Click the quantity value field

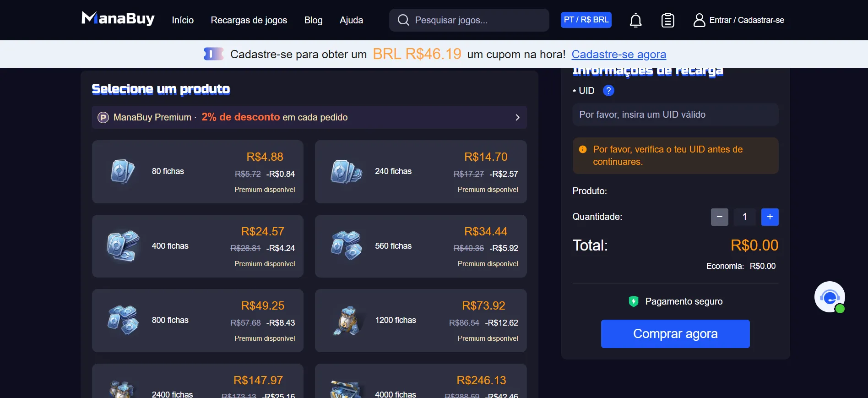point(745,217)
